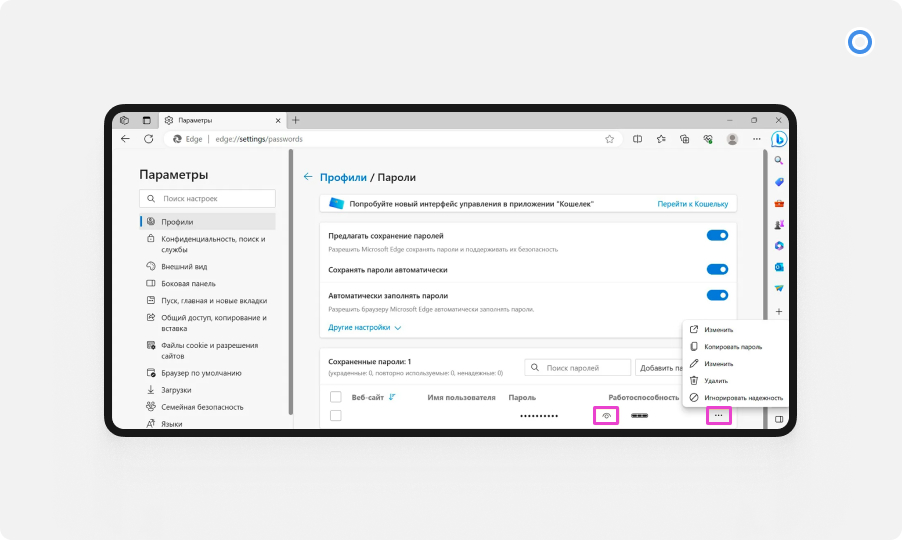This screenshot has width=902, height=540.
Task: Click the browser refresh icon
Action: tap(149, 139)
